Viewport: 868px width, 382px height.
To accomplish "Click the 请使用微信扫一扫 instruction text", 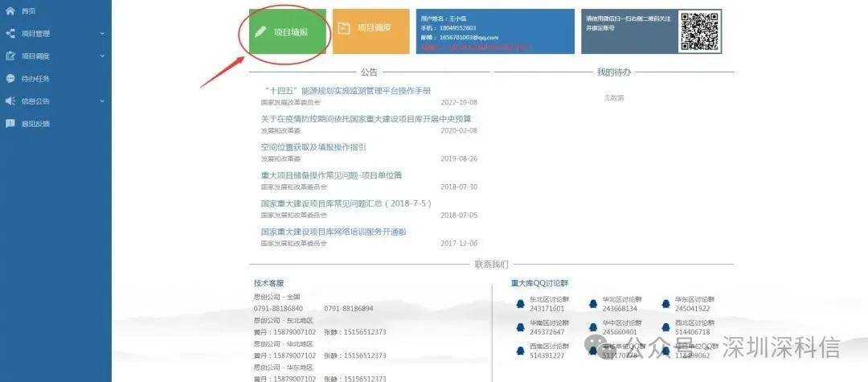I will [x=628, y=23].
